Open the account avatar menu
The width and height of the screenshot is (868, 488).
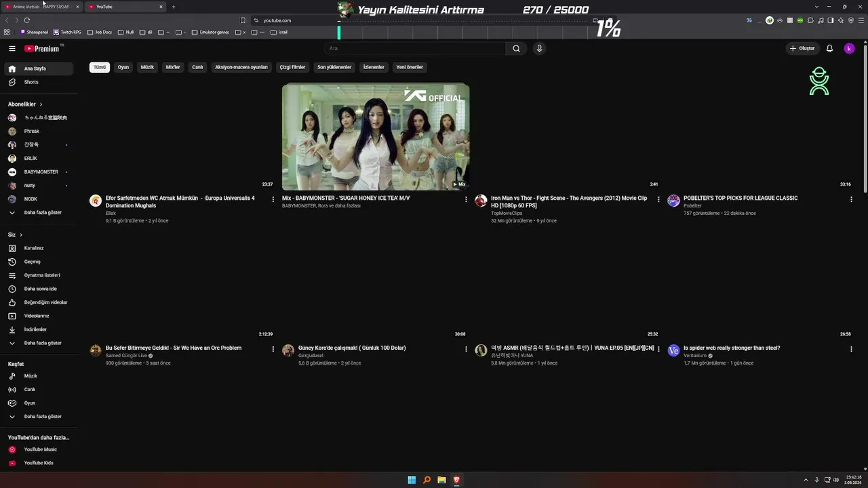click(x=849, y=48)
